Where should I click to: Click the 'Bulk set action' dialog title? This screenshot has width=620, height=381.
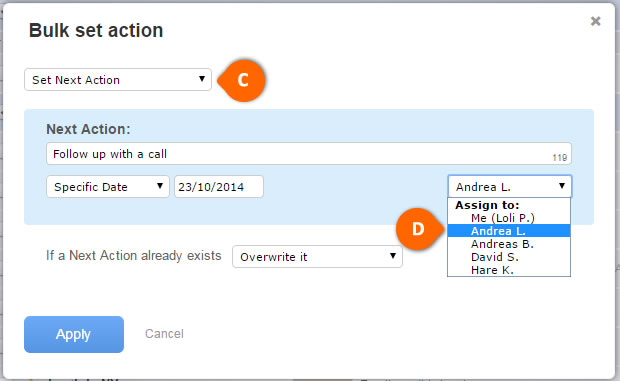click(96, 30)
